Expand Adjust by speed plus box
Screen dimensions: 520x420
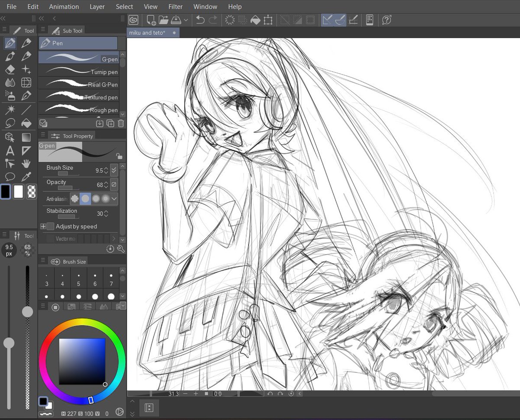(x=43, y=226)
